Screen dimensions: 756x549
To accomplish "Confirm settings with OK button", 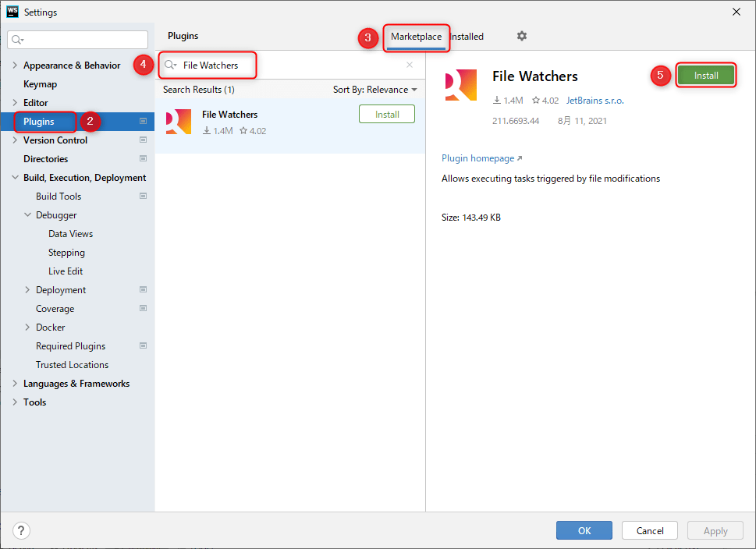I will tap(584, 531).
